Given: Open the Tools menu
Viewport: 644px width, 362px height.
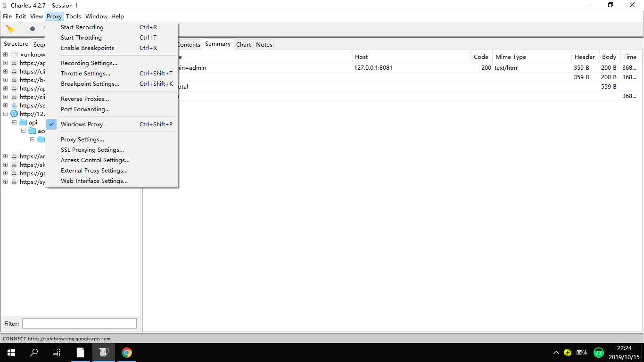Looking at the screenshot, I should [74, 16].
